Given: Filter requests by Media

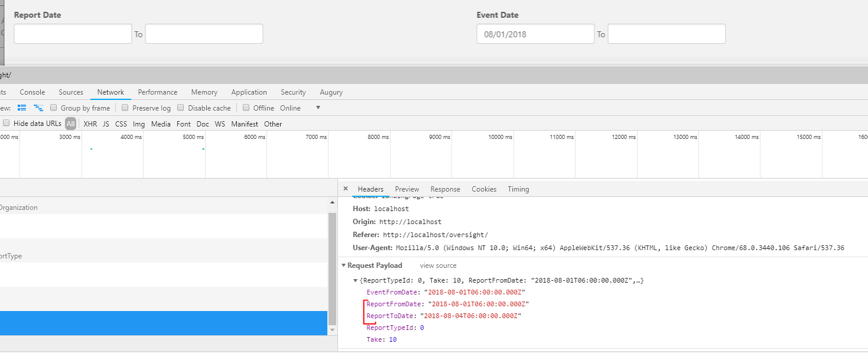Looking at the screenshot, I should coord(161,124).
